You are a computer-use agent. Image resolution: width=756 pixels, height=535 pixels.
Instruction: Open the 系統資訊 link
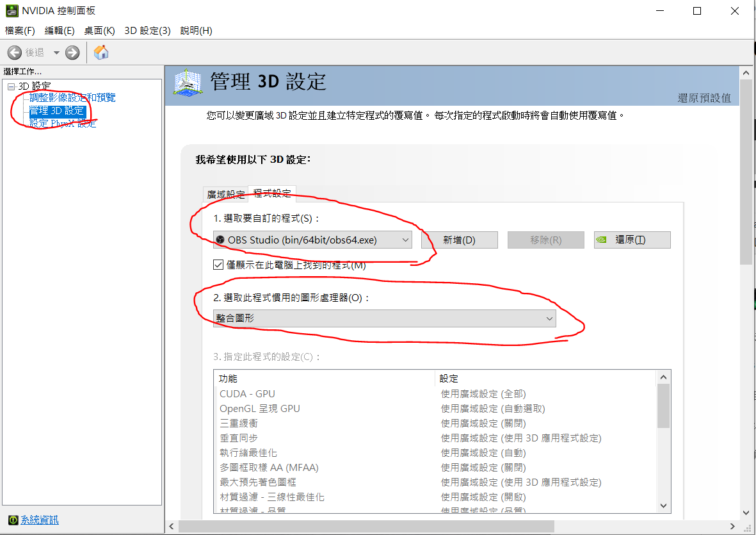click(39, 520)
